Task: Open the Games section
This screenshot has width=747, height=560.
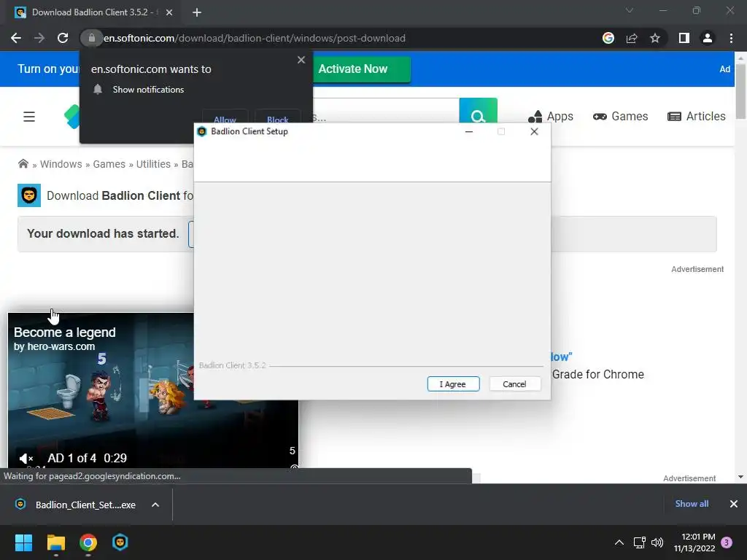Action: click(x=620, y=117)
